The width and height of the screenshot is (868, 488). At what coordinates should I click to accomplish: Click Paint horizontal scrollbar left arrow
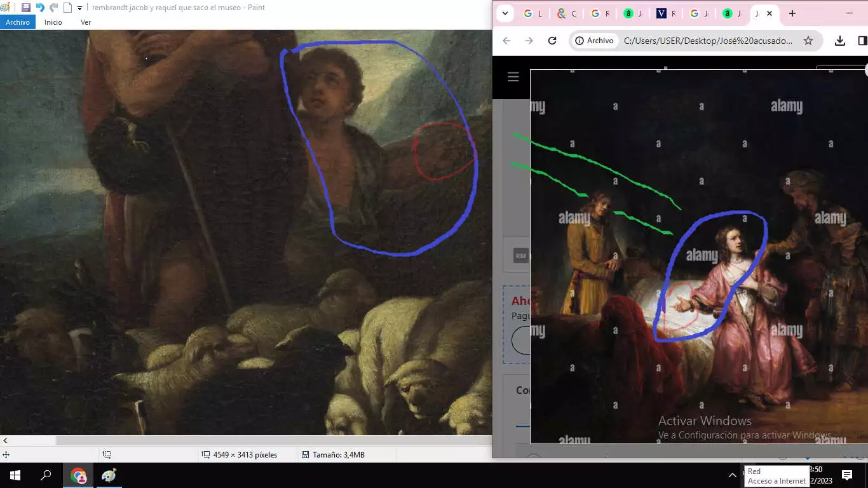[5, 440]
